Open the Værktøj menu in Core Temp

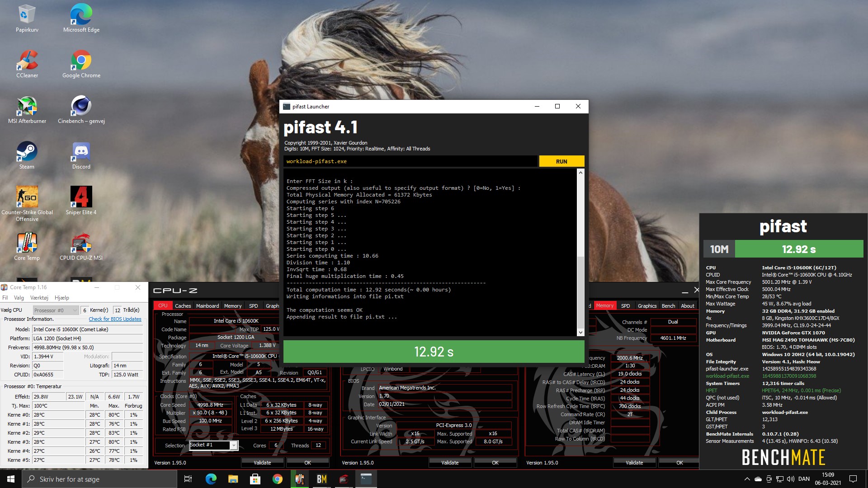39,298
